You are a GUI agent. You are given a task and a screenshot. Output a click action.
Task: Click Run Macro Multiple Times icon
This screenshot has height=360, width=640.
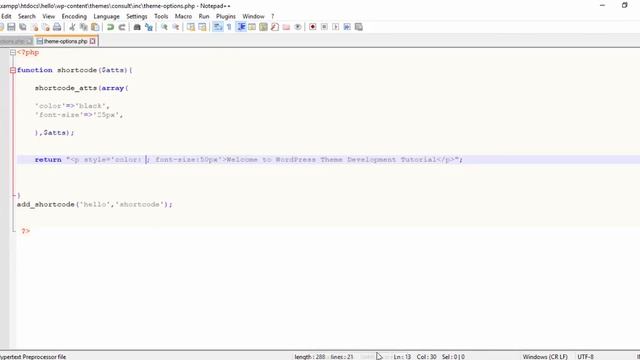pos(347,27)
